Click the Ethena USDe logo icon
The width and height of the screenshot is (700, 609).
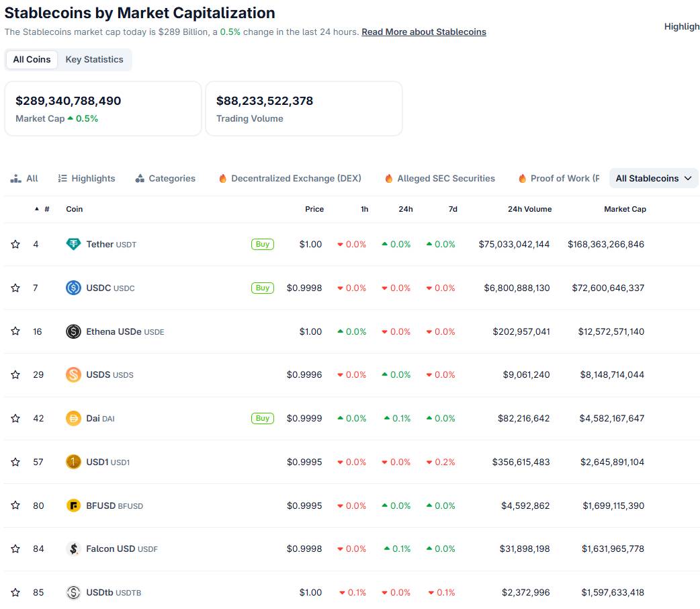(x=73, y=331)
